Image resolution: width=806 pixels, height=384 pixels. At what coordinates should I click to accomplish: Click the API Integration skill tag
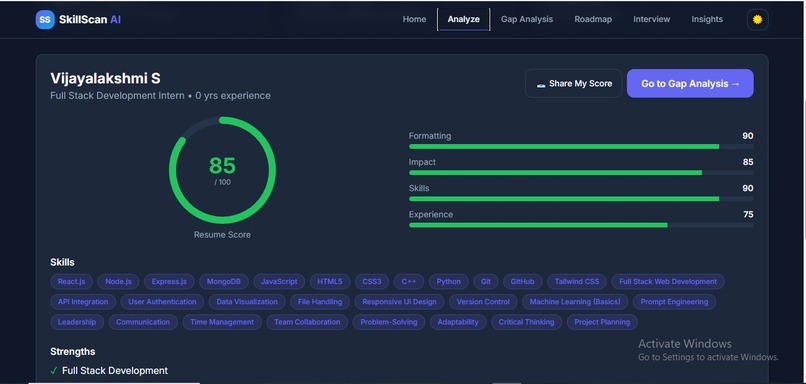coord(83,302)
